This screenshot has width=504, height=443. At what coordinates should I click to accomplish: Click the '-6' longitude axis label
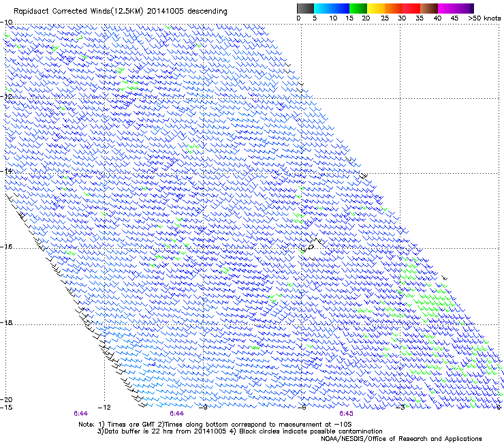click(302, 408)
